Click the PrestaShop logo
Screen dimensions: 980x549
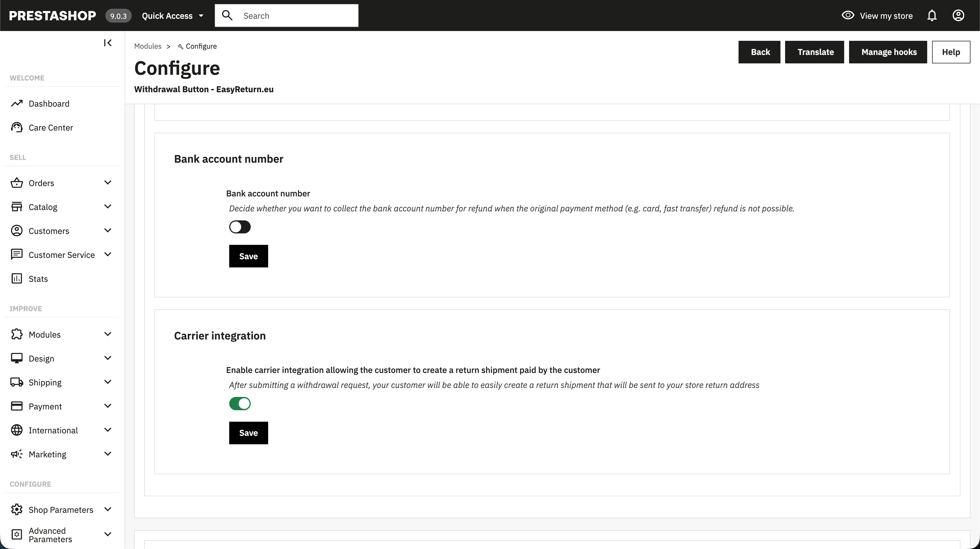point(53,16)
